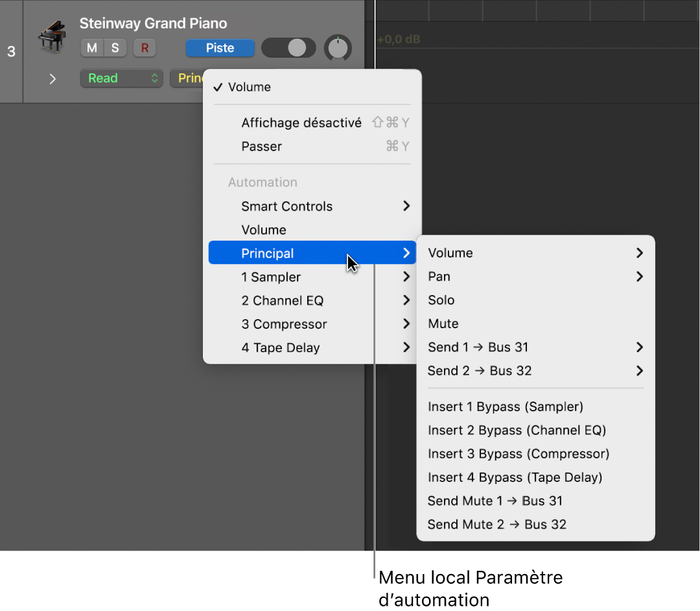Select Passer in the menu
Viewport: 700px width, 611px height.
point(262,147)
